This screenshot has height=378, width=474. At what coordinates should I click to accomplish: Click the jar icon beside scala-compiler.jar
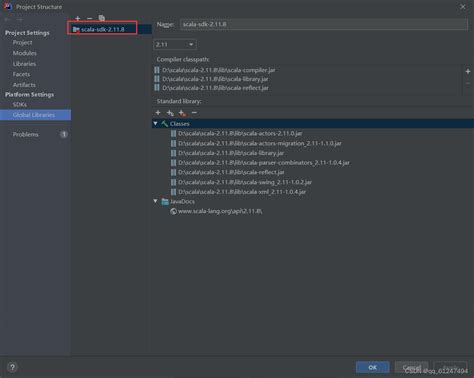click(x=157, y=70)
